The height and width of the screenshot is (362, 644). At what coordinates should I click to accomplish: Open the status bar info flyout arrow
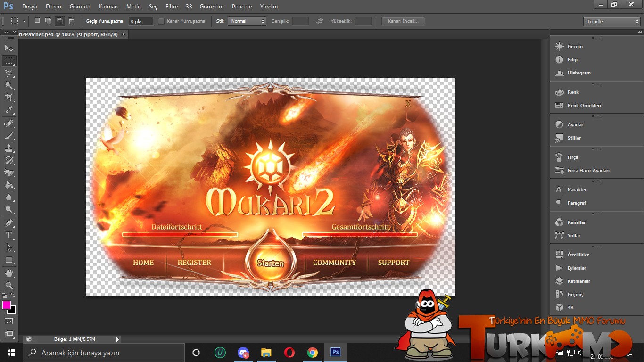(x=117, y=339)
